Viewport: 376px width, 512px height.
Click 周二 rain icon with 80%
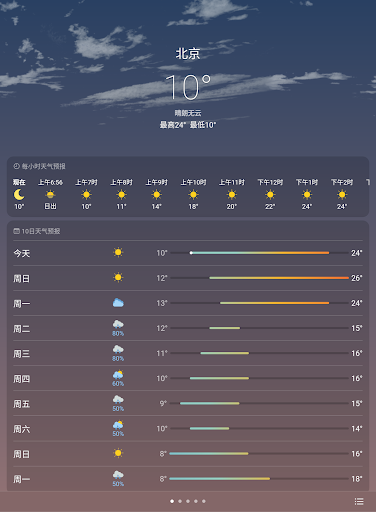[118, 325]
